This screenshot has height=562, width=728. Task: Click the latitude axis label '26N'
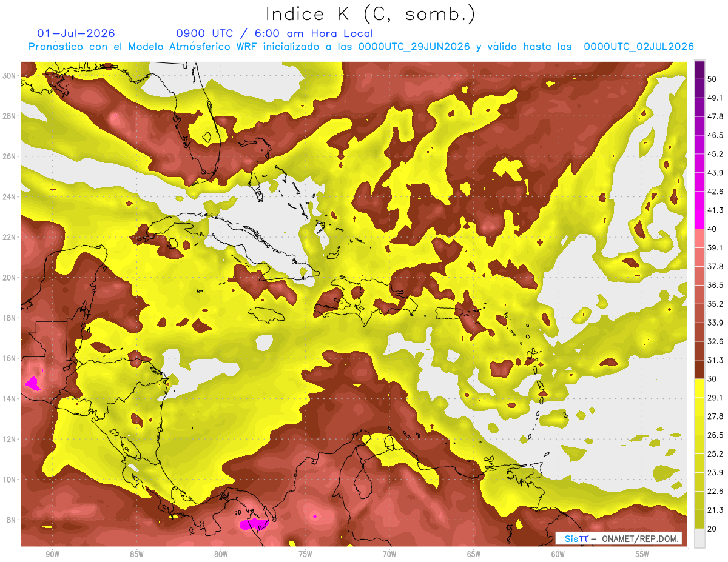[10, 156]
